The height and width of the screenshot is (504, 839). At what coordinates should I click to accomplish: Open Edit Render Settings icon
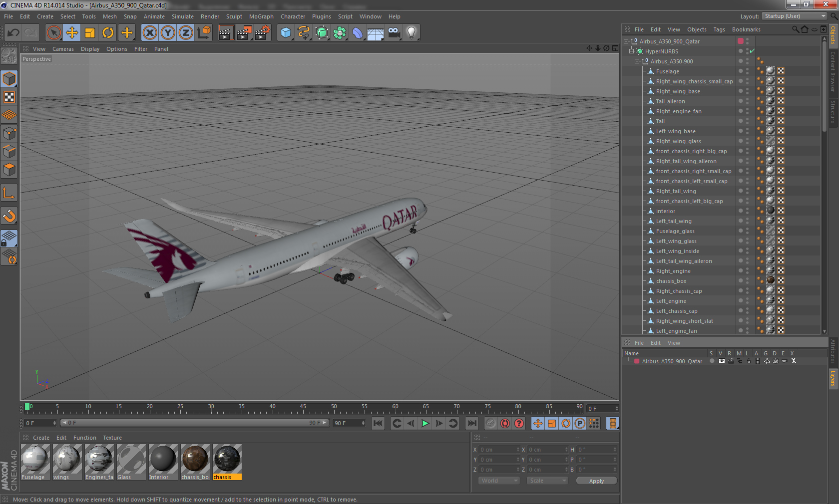pyautogui.click(x=262, y=33)
